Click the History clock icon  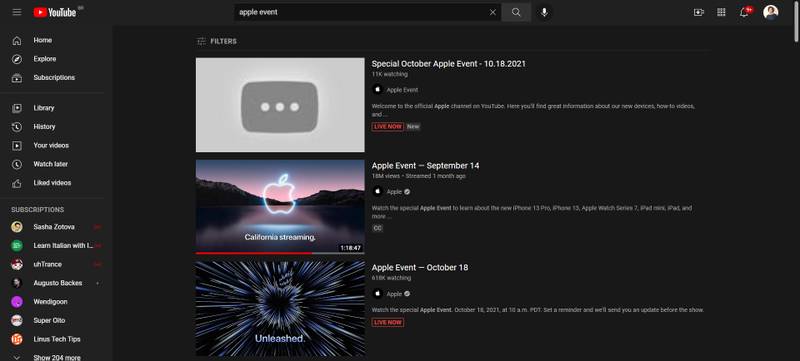[17, 127]
